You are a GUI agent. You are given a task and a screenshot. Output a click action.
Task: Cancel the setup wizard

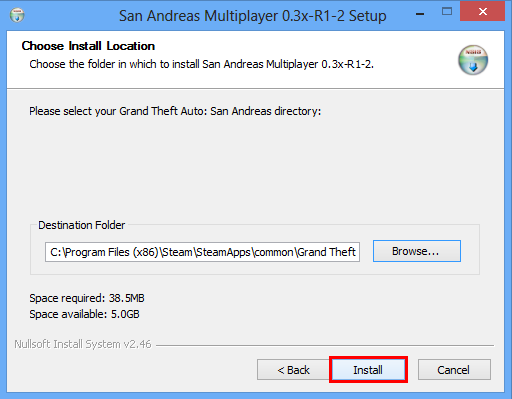tap(454, 370)
